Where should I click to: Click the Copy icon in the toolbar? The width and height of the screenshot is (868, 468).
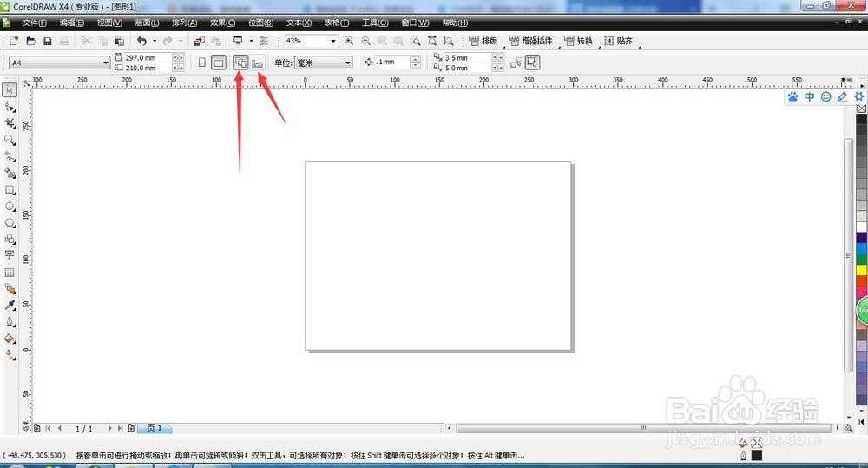103,41
